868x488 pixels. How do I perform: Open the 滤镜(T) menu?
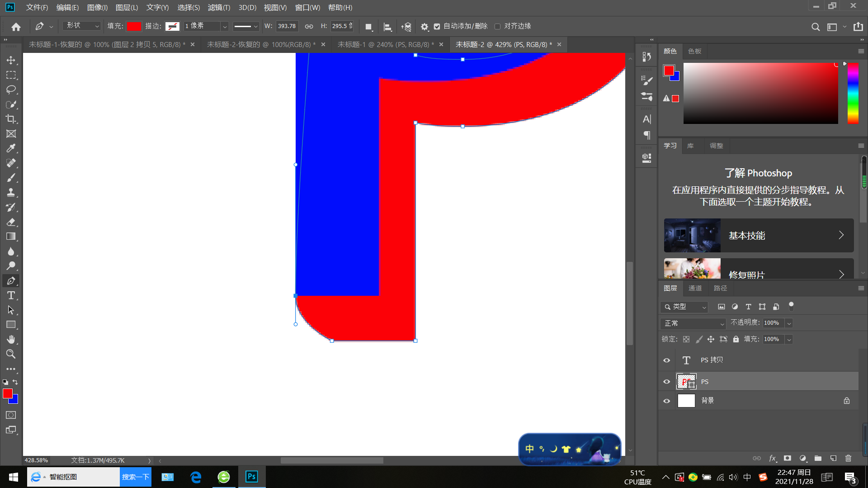(219, 8)
